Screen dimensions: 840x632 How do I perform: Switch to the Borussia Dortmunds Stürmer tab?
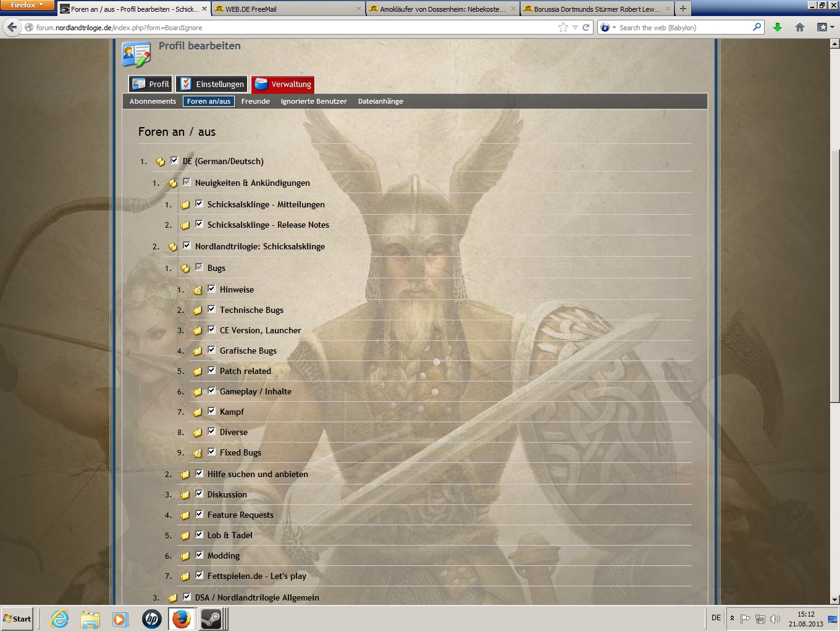click(x=597, y=9)
